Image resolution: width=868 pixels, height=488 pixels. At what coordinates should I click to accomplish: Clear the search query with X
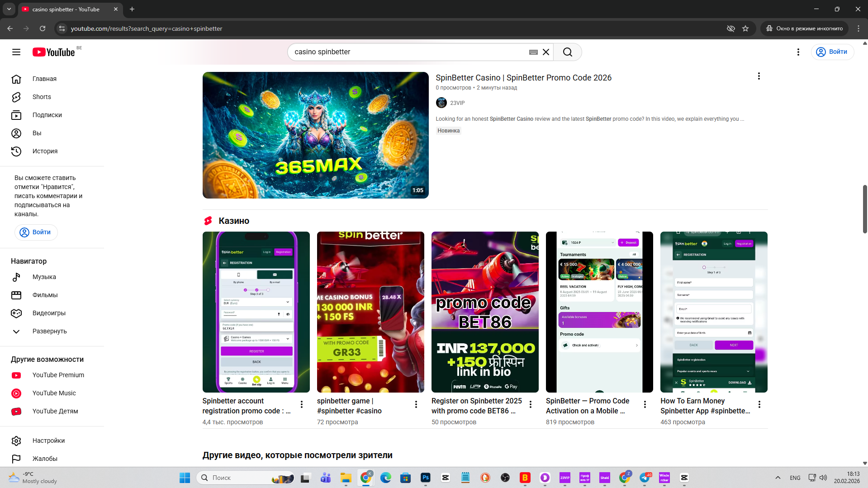coord(546,52)
